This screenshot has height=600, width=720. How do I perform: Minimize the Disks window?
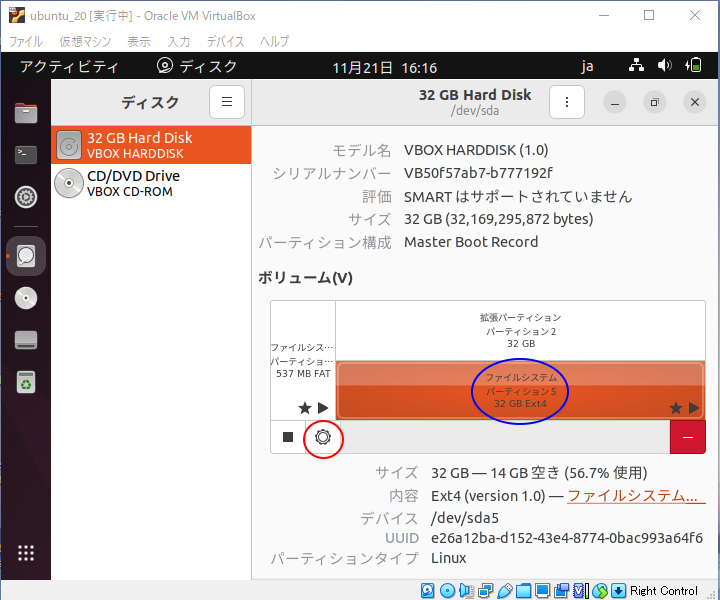point(614,102)
